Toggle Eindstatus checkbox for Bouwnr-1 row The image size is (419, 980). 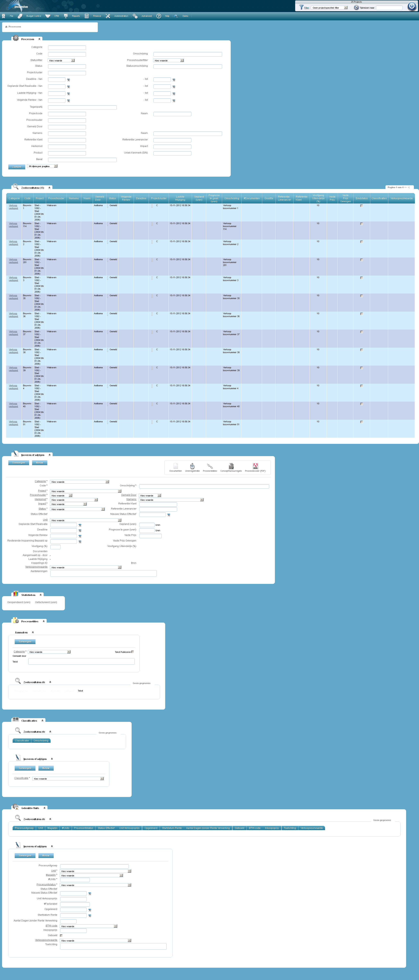361,206
